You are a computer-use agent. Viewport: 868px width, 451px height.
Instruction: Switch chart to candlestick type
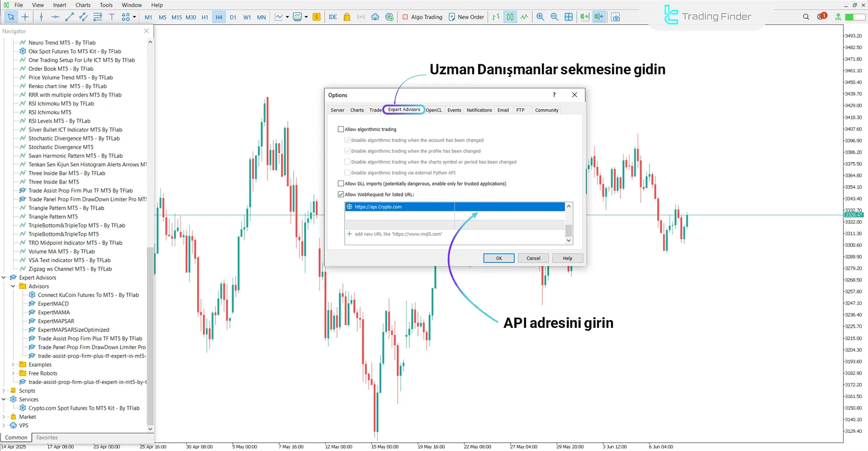pyautogui.click(x=510, y=17)
